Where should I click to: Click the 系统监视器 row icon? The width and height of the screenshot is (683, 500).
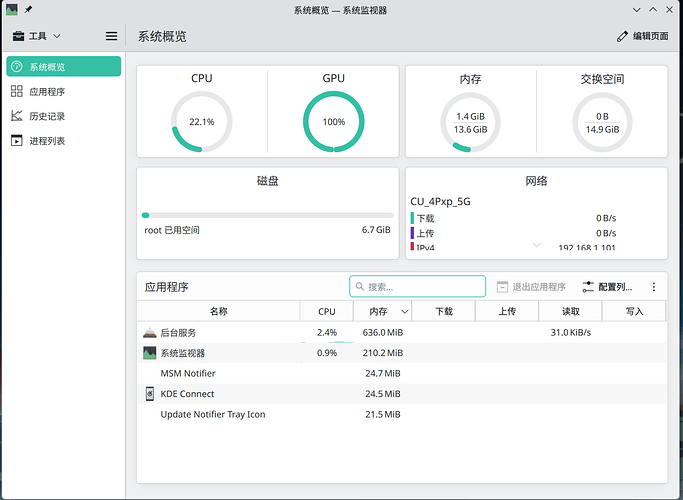click(x=150, y=353)
